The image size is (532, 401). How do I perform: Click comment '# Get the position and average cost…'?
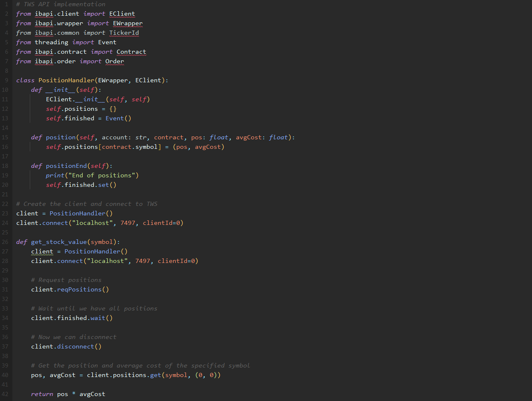[x=141, y=365]
